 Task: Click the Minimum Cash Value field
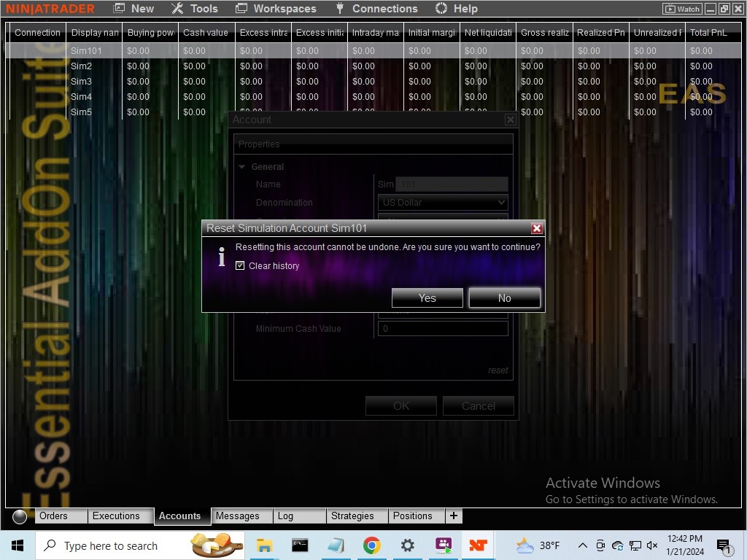click(x=443, y=329)
